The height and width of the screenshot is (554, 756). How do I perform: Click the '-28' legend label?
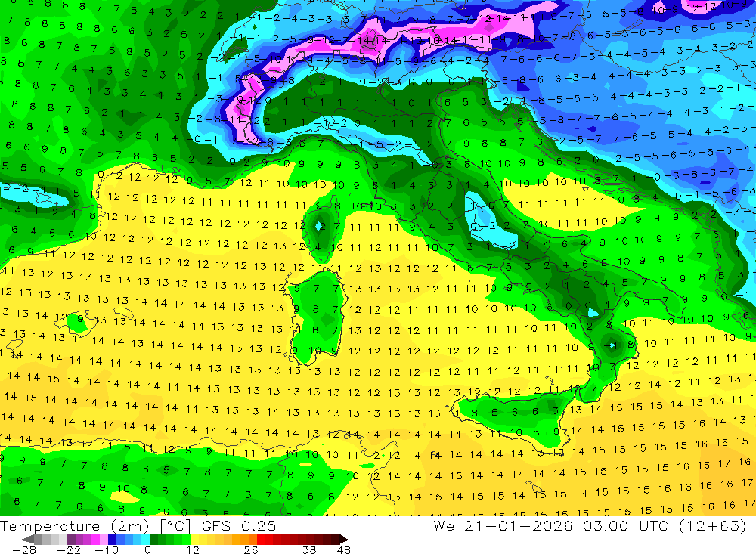(24, 549)
